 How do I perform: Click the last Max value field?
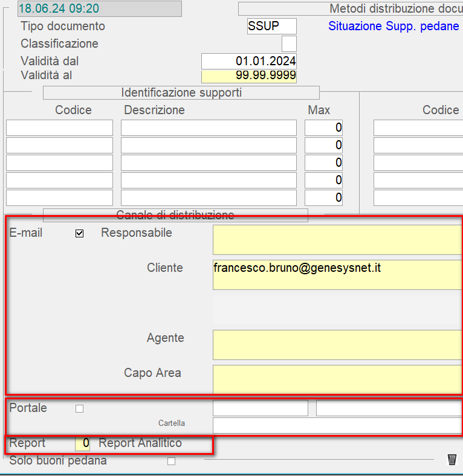[x=323, y=198]
